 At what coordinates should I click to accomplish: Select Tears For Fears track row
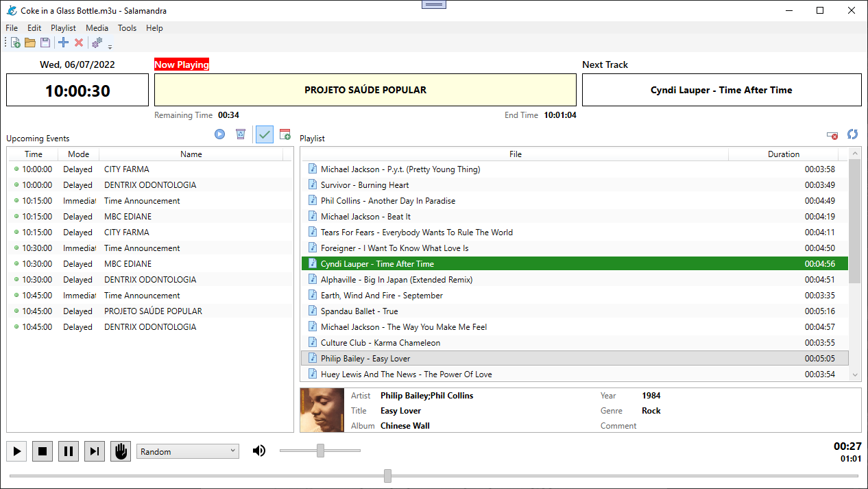click(x=575, y=232)
